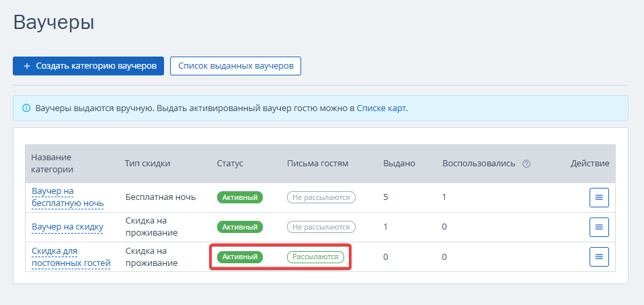
Task: Click Активный badge for Скидка для постоянных гостей
Action: tap(240, 257)
